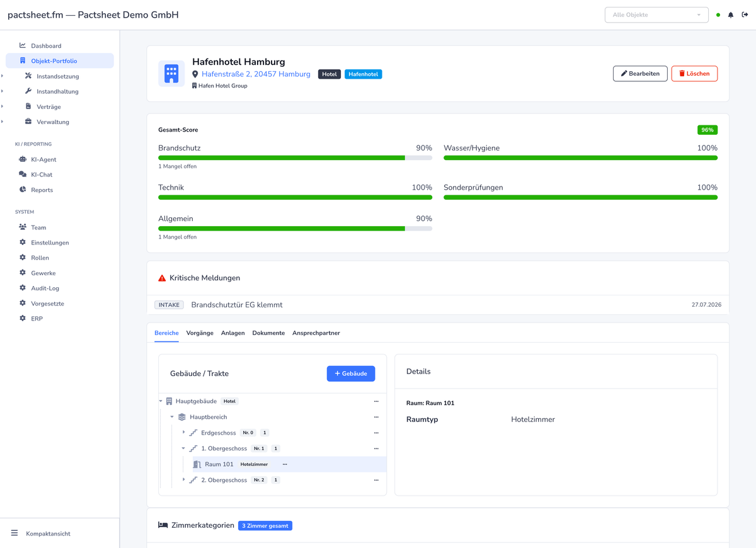756x548 pixels.
Task: Click the Hafenhotel building avatar icon
Action: click(171, 74)
